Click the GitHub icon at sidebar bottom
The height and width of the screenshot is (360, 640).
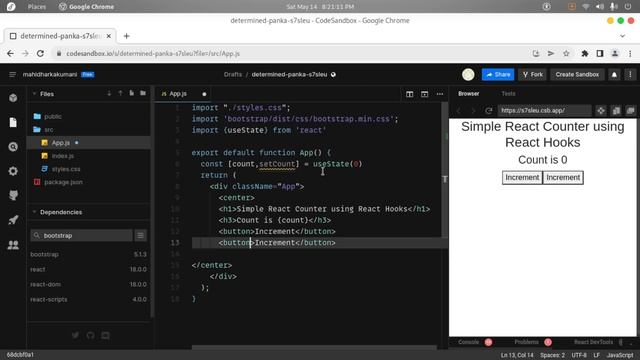[90, 335]
